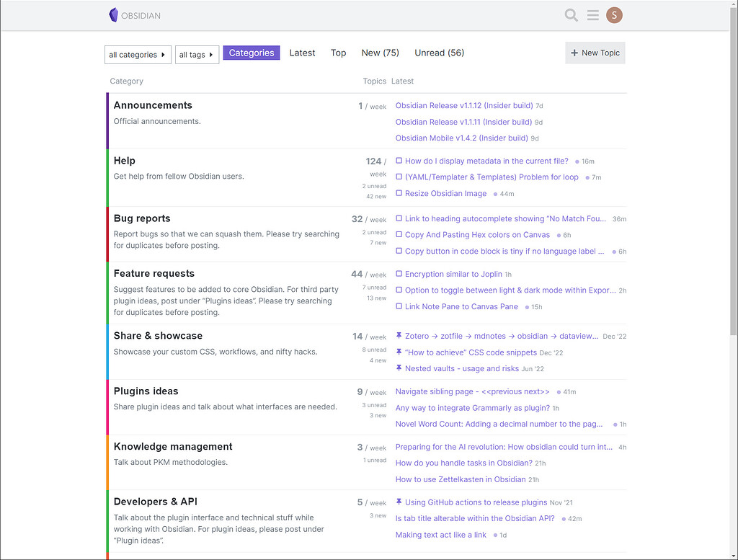
Task: Tick checkbox for Link Note Pane topic
Action: (x=399, y=306)
